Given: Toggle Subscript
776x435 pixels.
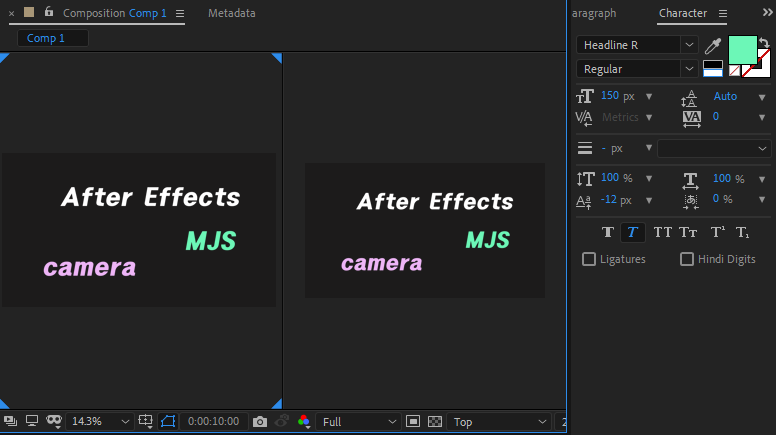Looking at the screenshot, I should (x=742, y=232).
